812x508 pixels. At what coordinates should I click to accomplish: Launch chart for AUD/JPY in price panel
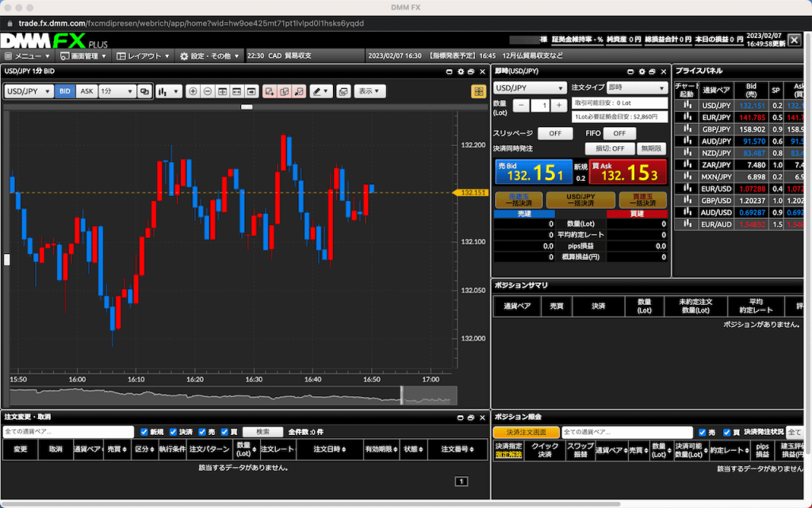point(688,140)
